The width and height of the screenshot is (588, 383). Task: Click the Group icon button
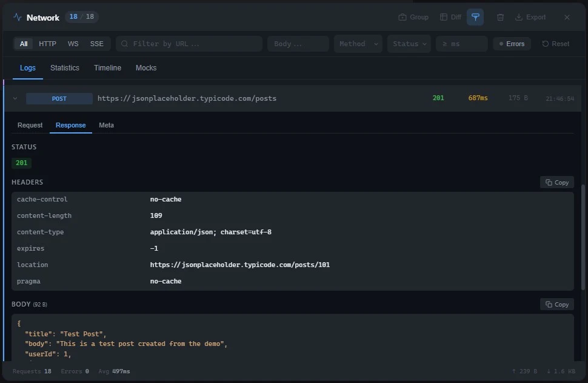tap(402, 17)
